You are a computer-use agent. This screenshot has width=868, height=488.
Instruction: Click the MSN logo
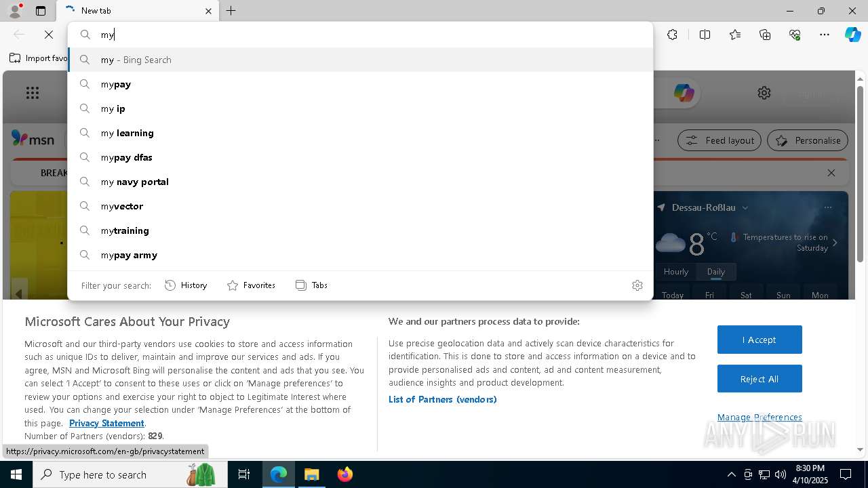pyautogui.click(x=33, y=139)
